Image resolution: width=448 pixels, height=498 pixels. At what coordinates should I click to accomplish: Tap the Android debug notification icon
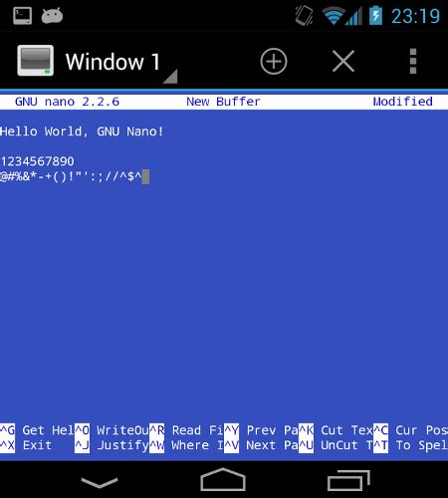coord(52,16)
